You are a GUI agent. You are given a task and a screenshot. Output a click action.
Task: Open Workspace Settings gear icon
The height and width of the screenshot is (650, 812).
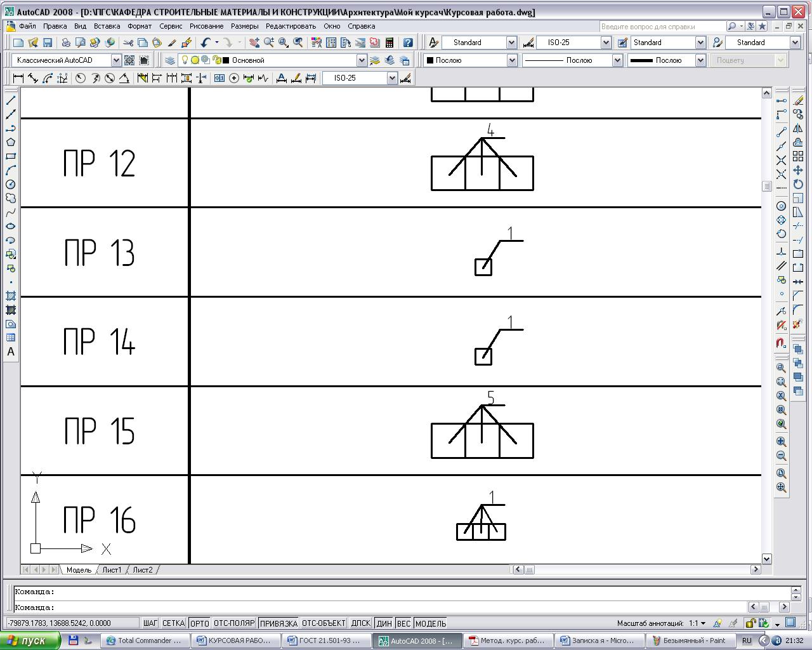click(129, 60)
